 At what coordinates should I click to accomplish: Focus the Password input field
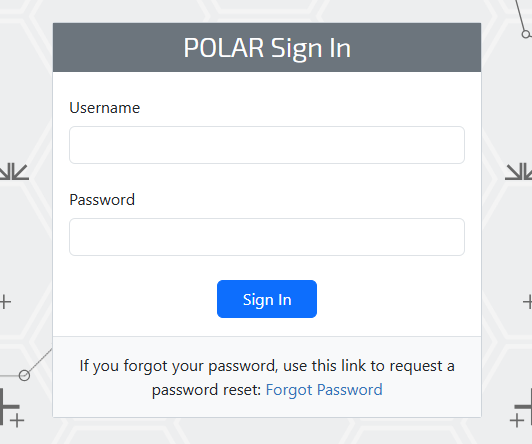click(x=267, y=237)
